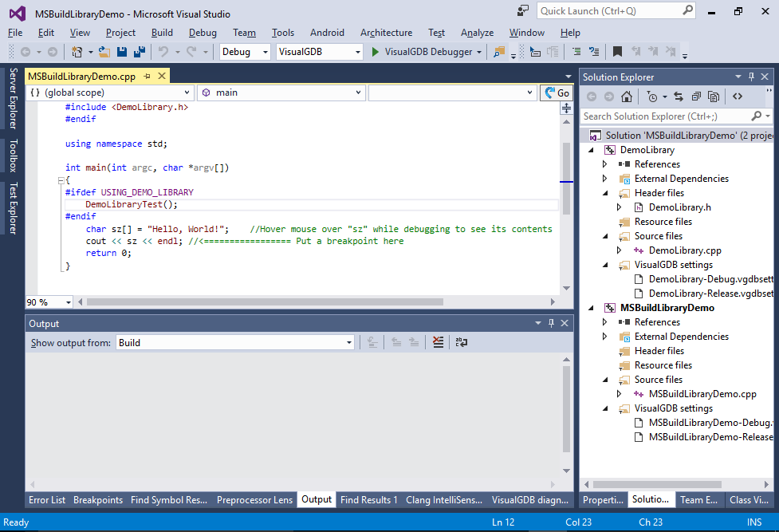
Task: Open the Server Explorer side tab
Action: coord(14,98)
